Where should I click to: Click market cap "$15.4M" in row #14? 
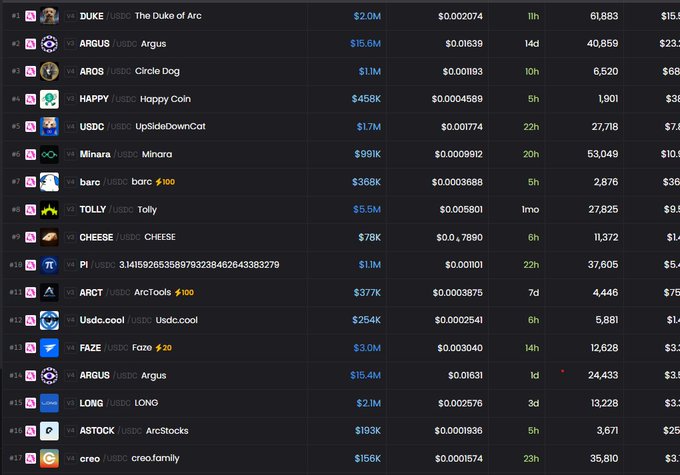click(x=365, y=376)
